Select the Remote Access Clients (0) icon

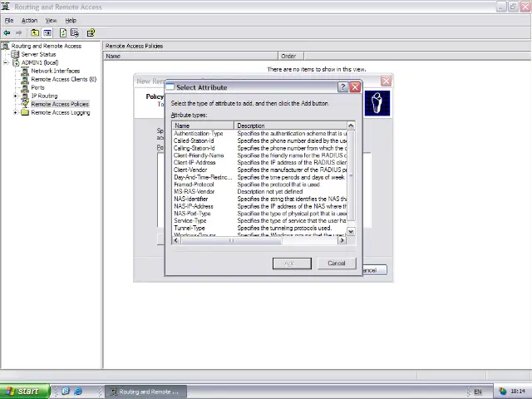click(x=25, y=80)
